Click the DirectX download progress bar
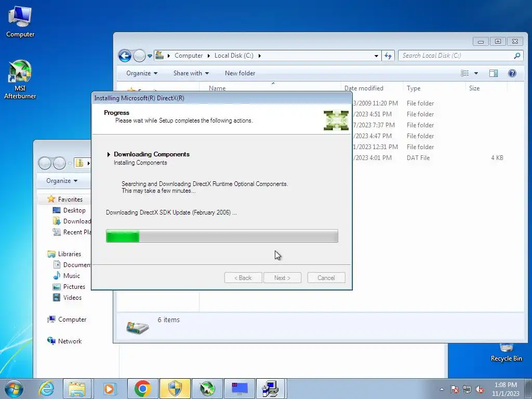Image resolution: width=532 pixels, height=399 pixels. click(222, 236)
